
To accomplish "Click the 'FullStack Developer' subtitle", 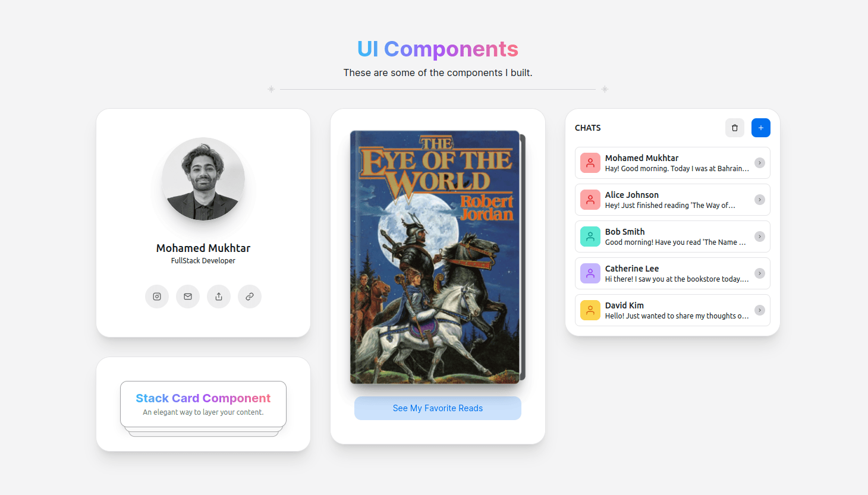I will pyautogui.click(x=203, y=261).
